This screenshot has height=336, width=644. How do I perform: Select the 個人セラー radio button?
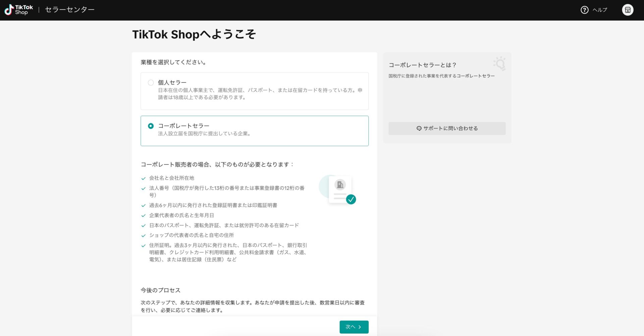click(x=151, y=82)
